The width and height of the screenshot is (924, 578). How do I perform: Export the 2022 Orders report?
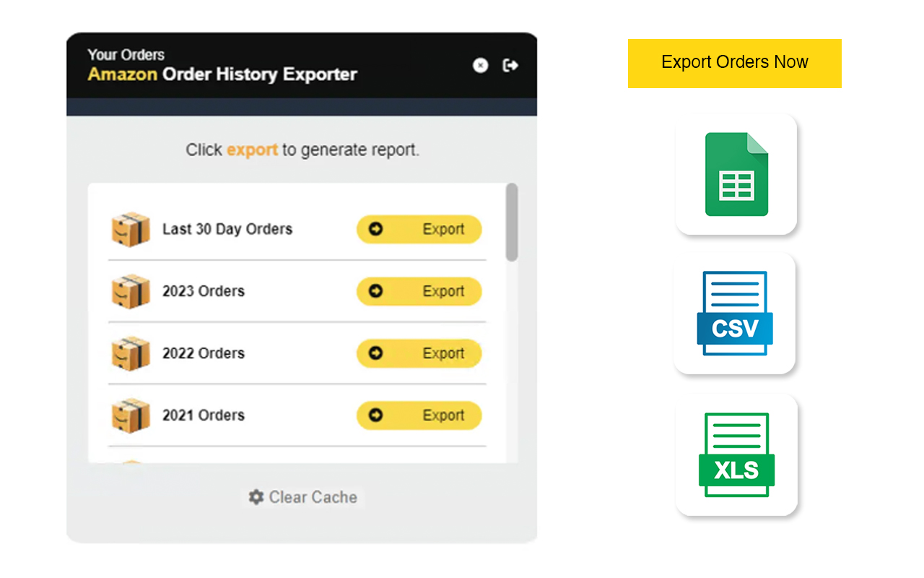419,354
